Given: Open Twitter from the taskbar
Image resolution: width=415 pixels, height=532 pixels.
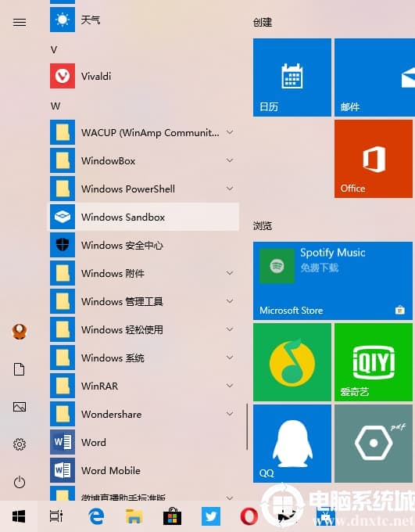Looking at the screenshot, I should [x=211, y=516].
